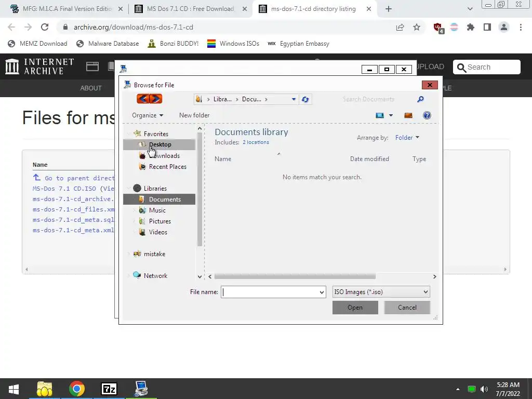The image size is (532, 399).
Task: Click the Libraries breadcrumb segment
Action: [x=222, y=99]
